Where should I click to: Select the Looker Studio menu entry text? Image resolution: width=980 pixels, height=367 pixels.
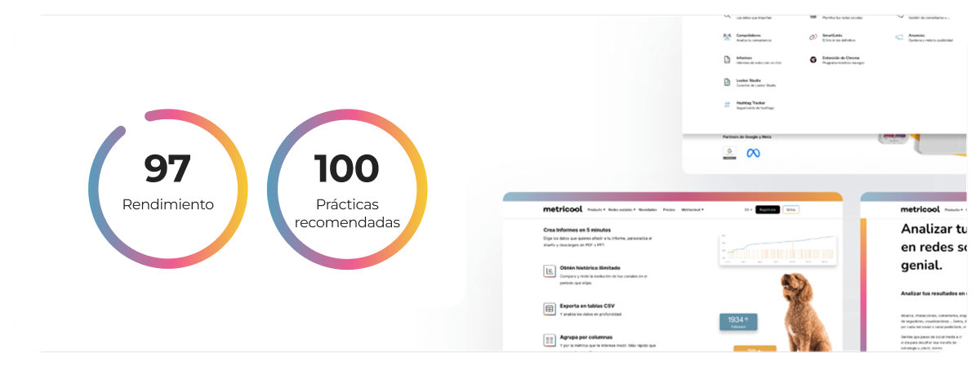[748, 80]
